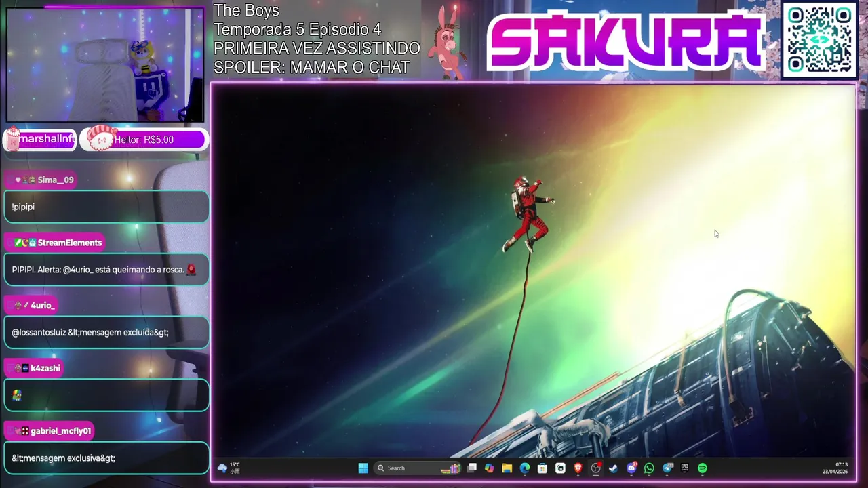Click the k4zashi chat username
The width and height of the screenshot is (868, 488).
45,368
